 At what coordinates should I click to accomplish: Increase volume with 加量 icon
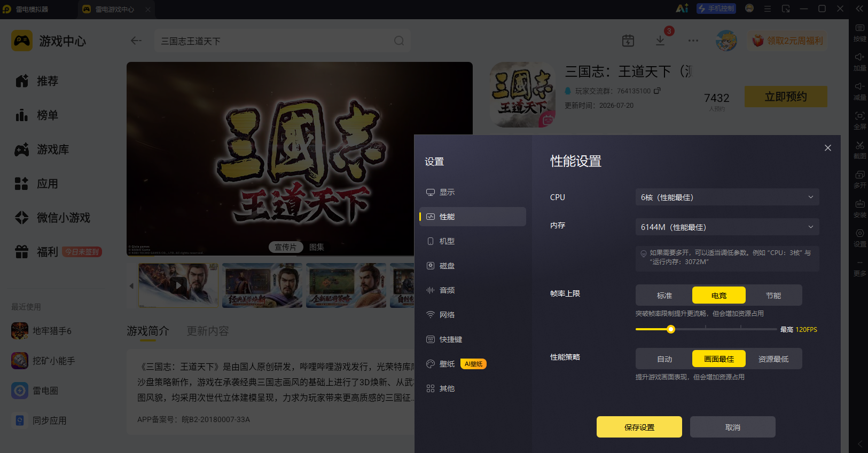pyautogui.click(x=860, y=62)
